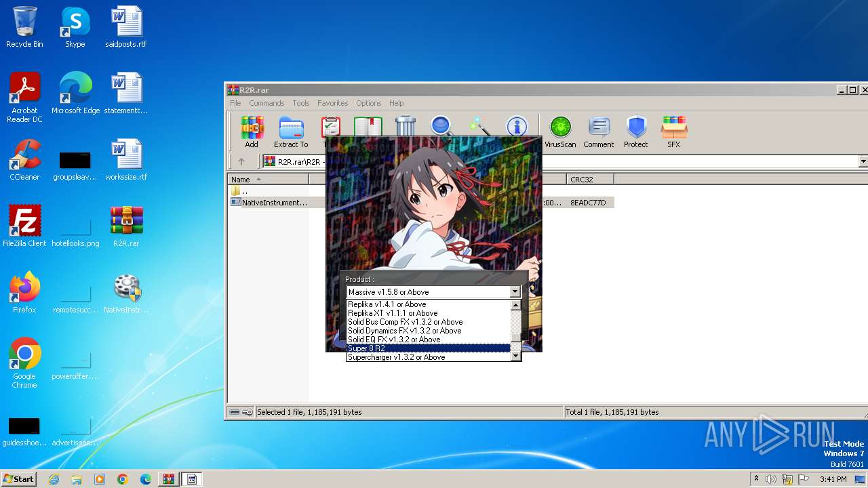
Task: Open the Options menu
Action: pos(369,103)
